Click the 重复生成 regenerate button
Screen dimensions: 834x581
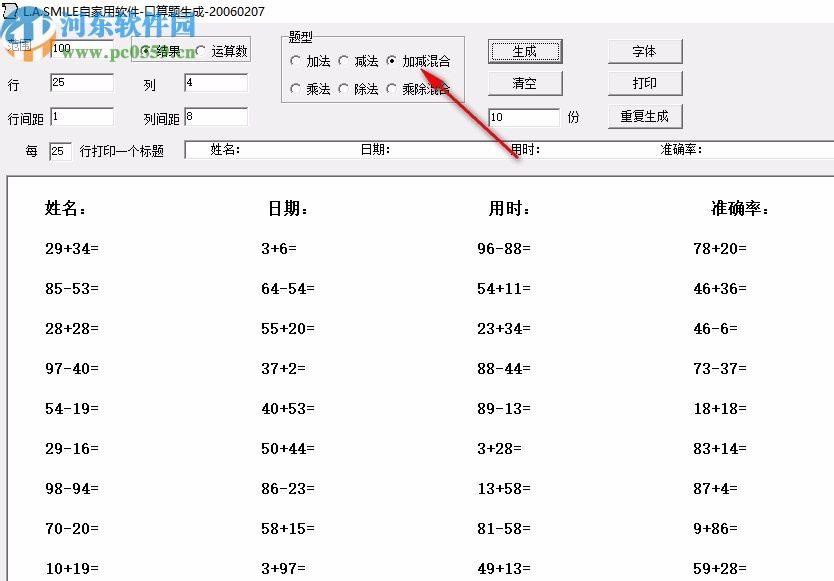pos(645,116)
